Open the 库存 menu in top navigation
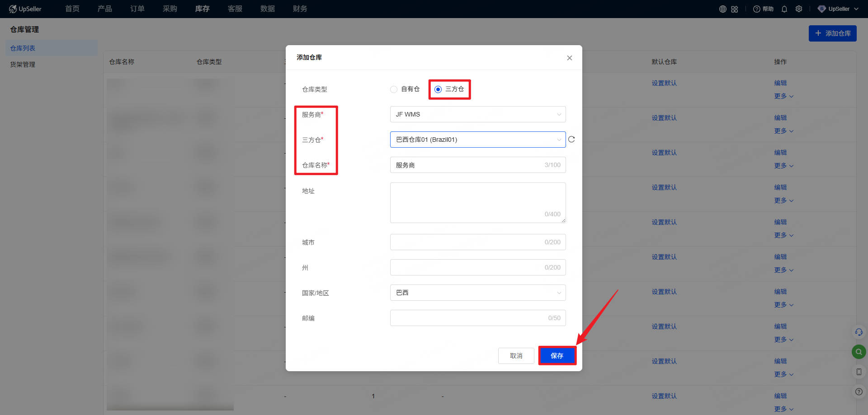Viewport: 868px width, 415px height. (202, 9)
